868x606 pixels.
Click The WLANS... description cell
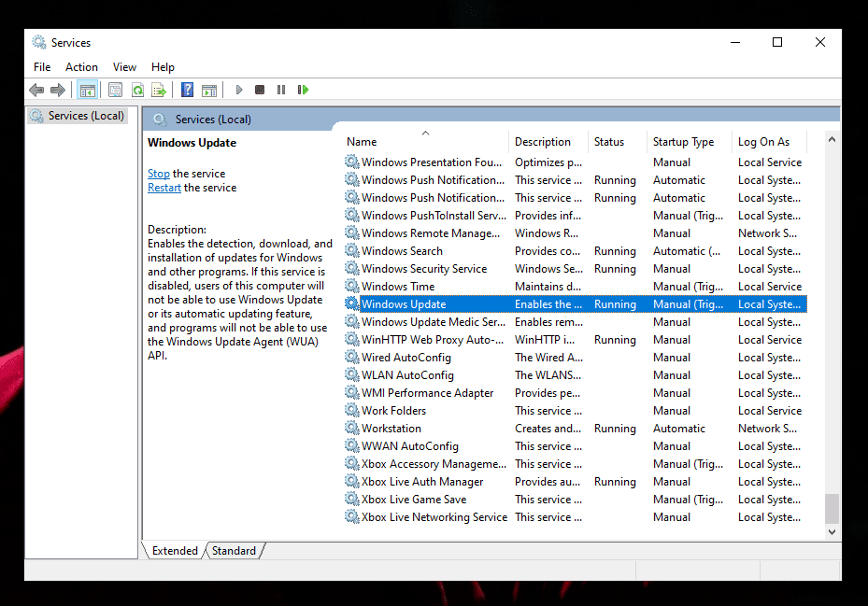[548, 375]
